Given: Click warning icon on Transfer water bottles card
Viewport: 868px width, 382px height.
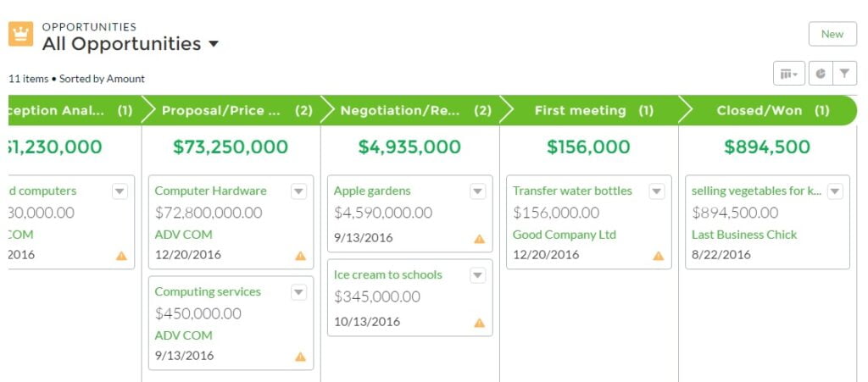Looking at the screenshot, I should click(x=658, y=256).
